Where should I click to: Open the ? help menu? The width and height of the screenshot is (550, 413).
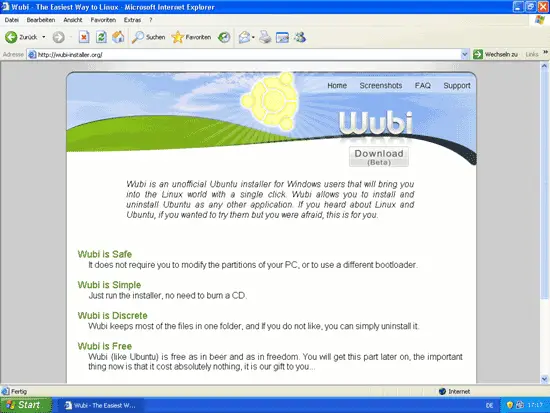[x=150, y=20]
